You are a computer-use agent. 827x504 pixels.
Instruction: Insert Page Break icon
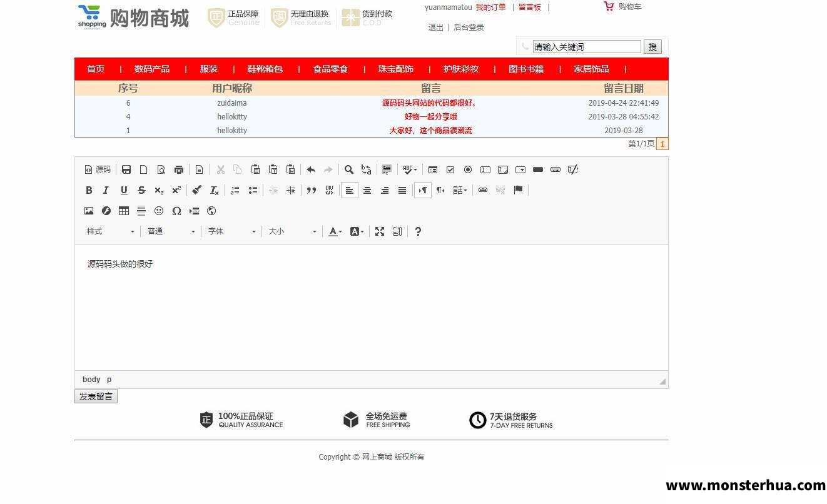[x=194, y=211]
